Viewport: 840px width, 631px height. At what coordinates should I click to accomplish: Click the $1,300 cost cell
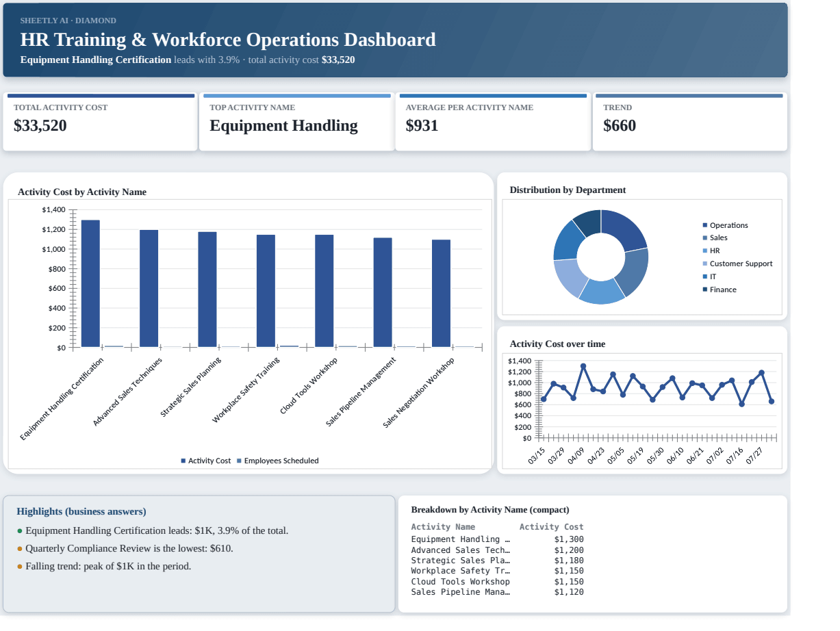tap(569, 539)
